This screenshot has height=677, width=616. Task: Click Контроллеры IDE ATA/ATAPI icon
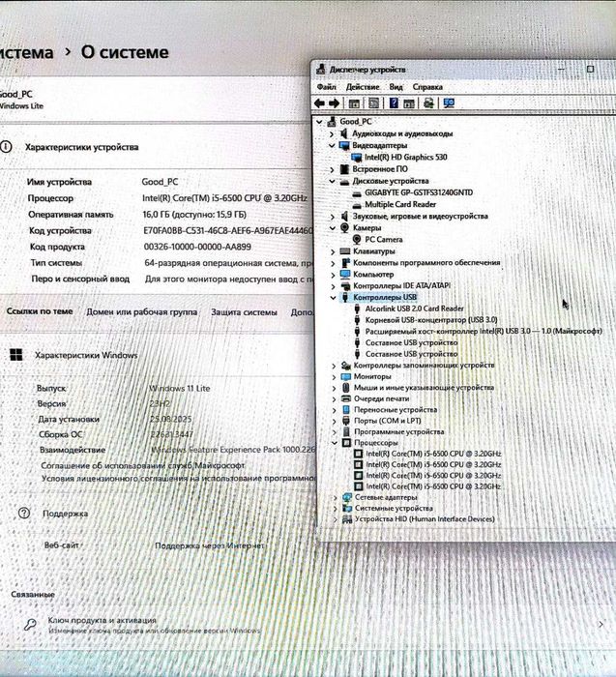[345, 286]
